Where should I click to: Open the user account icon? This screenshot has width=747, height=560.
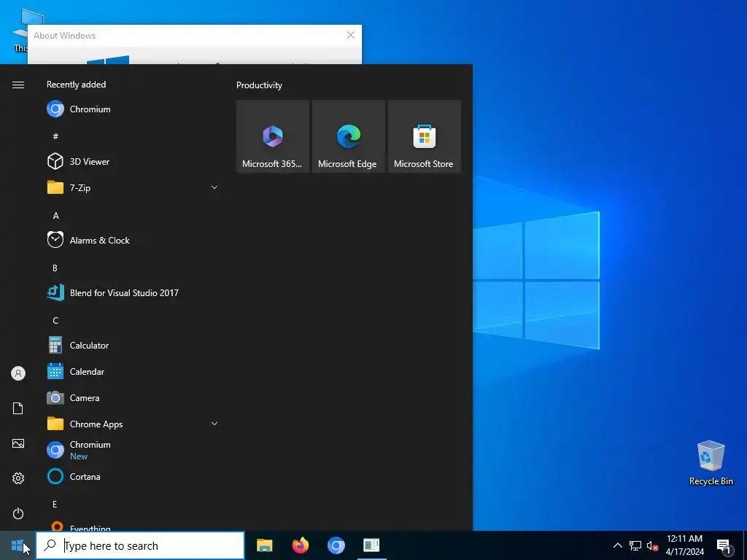click(18, 373)
